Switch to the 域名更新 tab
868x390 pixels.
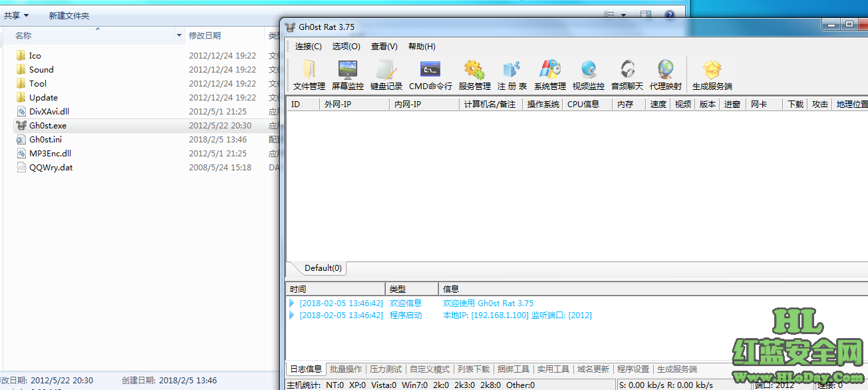[593, 369]
